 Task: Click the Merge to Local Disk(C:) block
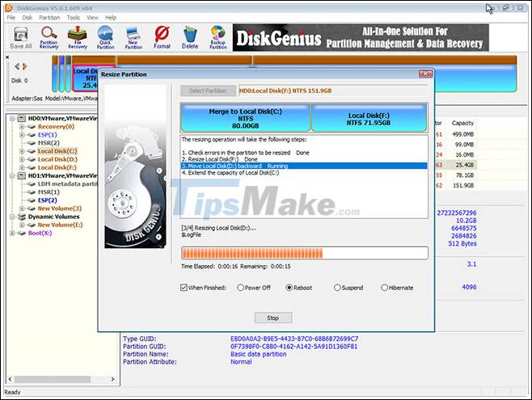pos(245,118)
